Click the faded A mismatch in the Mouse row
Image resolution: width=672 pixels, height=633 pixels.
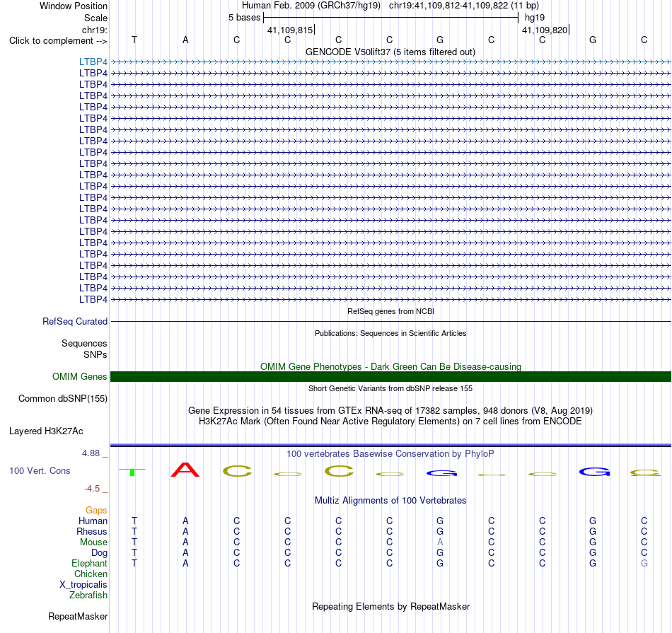440,542
